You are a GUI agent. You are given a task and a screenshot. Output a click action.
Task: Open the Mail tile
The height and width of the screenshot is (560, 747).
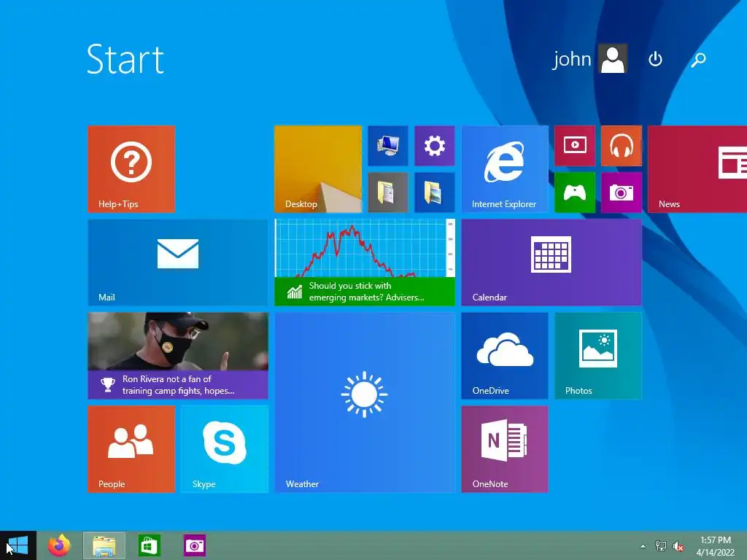tap(178, 262)
